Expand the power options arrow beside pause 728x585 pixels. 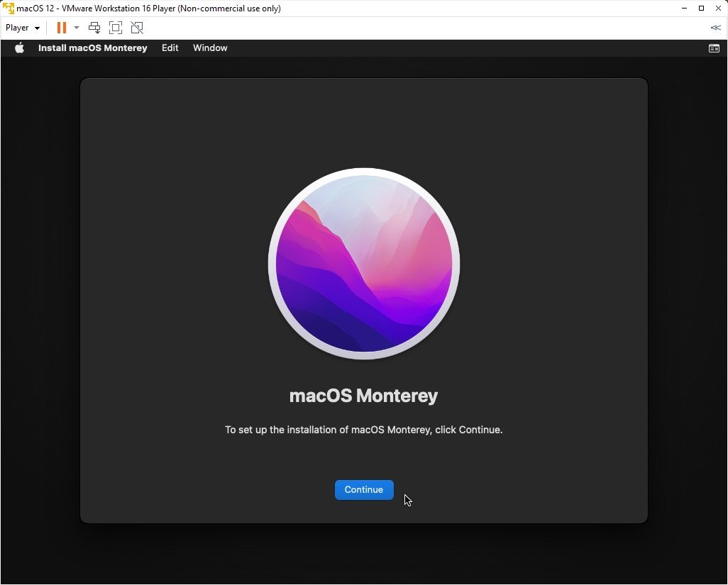(x=77, y=28)
